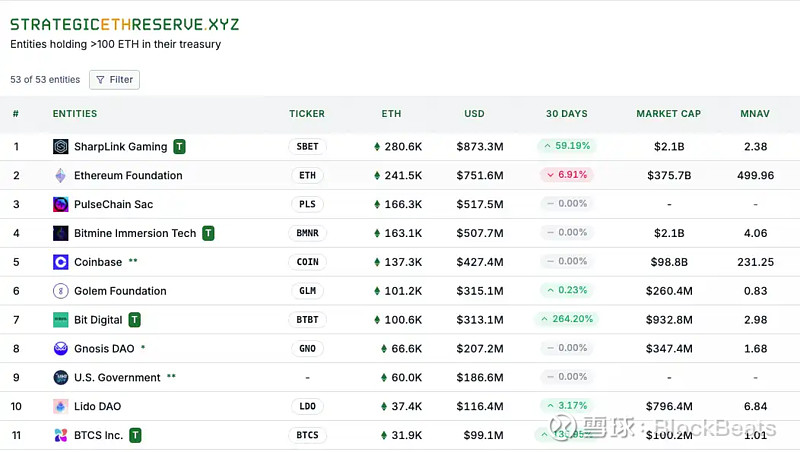Click the Gnosis DAO logo icon

[61, 349]
